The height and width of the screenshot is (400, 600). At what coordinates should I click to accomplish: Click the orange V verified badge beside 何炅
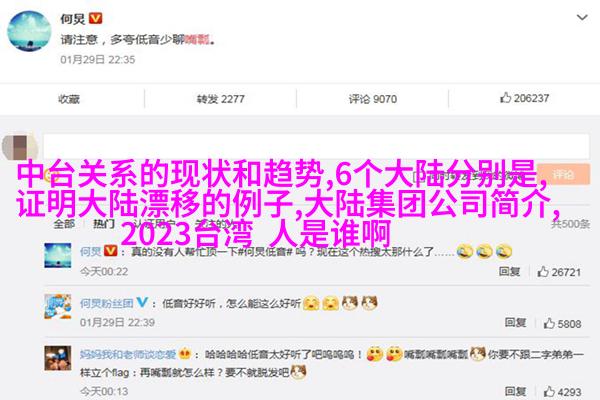[95, 18]
